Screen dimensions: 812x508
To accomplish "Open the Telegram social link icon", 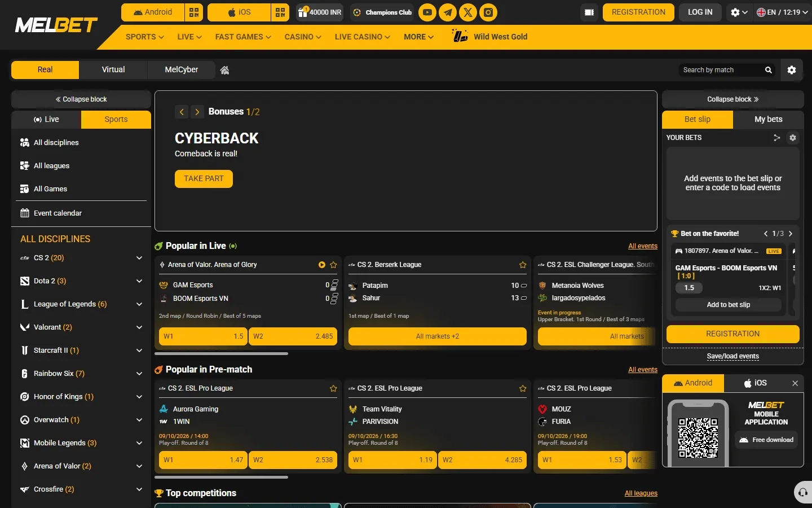I will (448, 12).
